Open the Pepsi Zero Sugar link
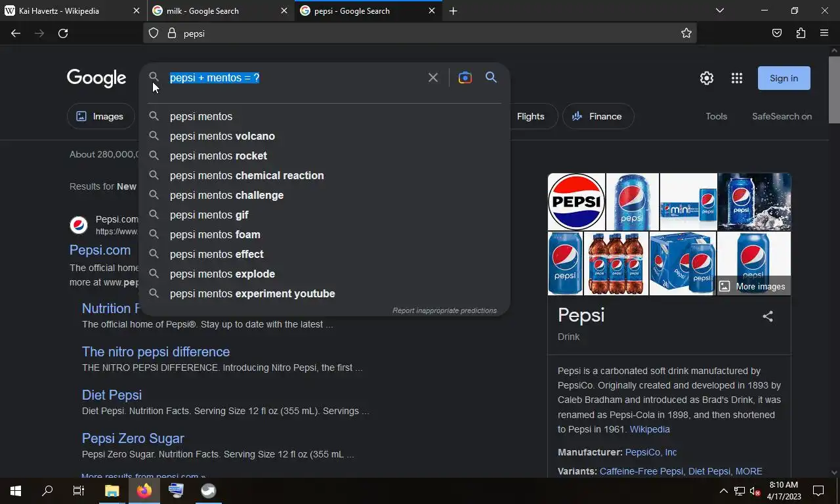Viewport: 840px width, 504px height. [133, 438]
